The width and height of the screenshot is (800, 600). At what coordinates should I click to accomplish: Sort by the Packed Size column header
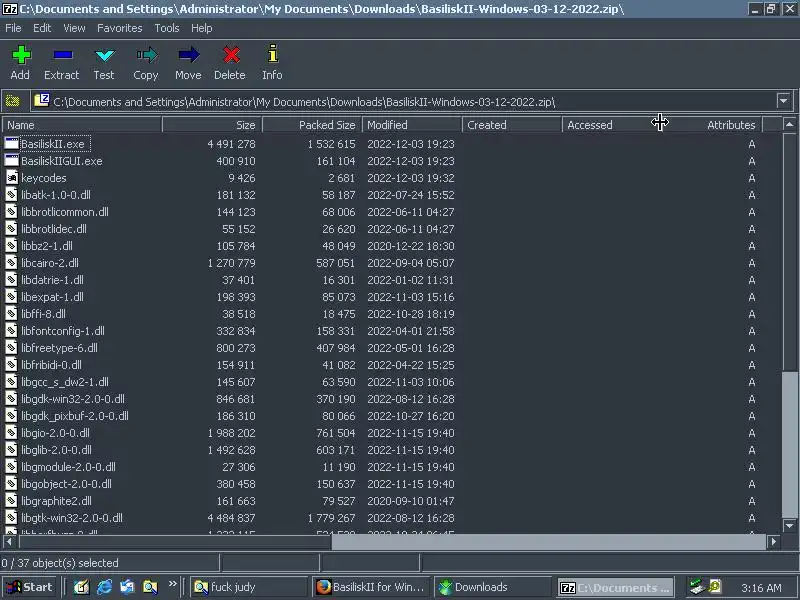point(312,124)
